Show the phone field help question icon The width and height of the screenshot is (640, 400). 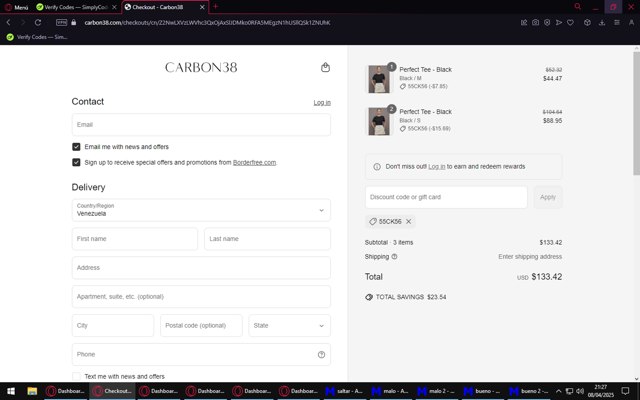pyautogui.click(x=321, y=354)
